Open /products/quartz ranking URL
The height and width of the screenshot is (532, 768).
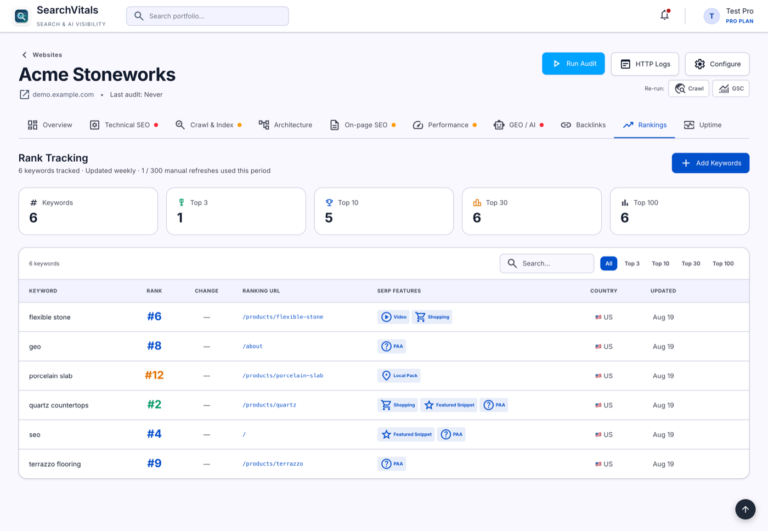[269, 405]
